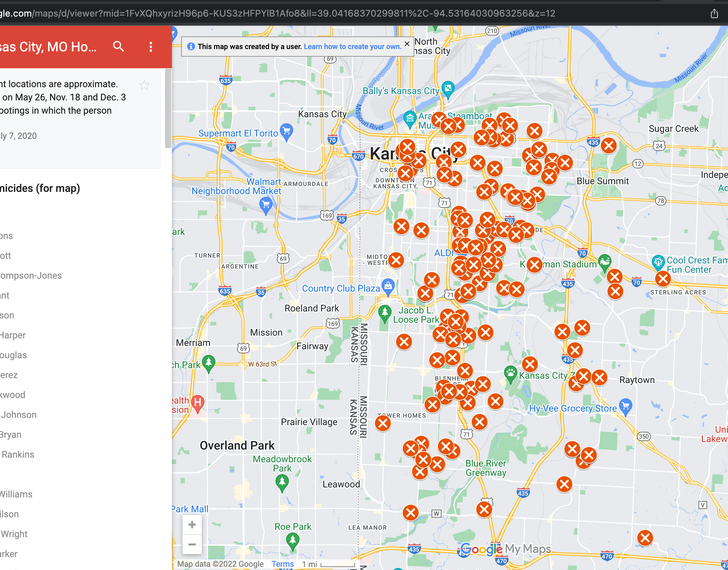Select the 'Wright' entry in the sidebar list

coord(14,534)
